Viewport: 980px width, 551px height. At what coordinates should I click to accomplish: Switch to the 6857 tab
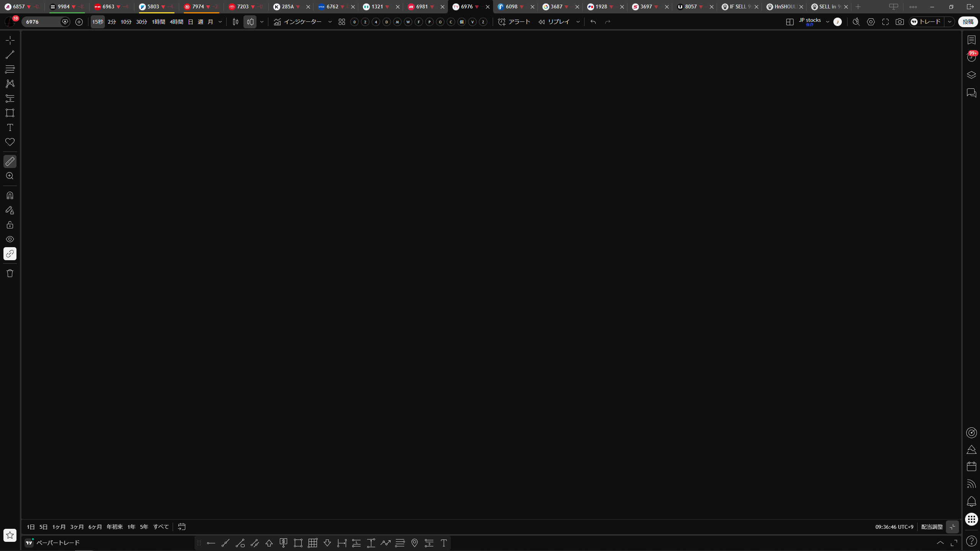coord(22,7)
